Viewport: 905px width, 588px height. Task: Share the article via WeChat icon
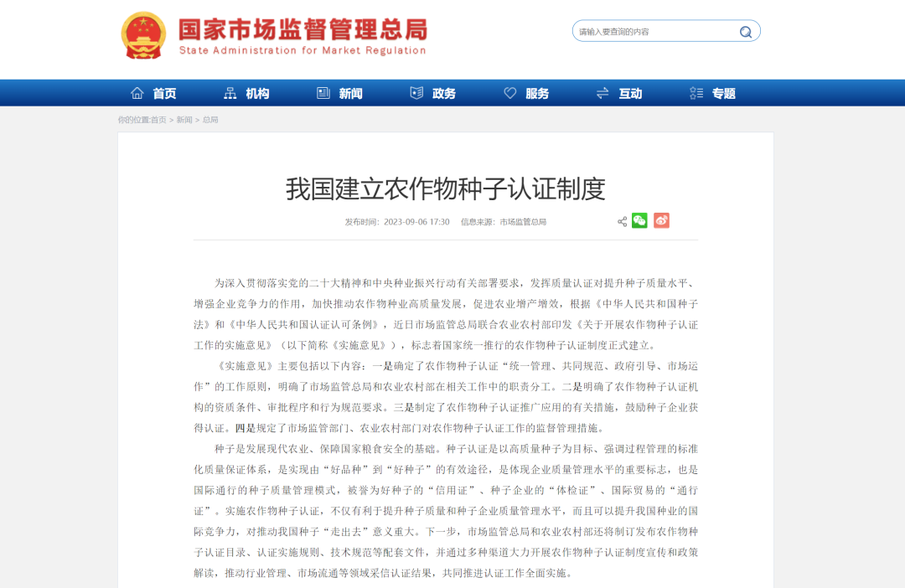point(639,220)
